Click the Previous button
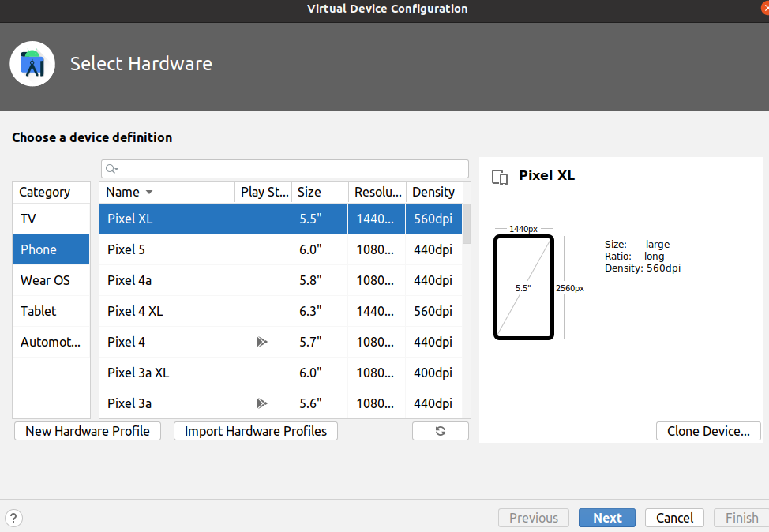 534,518
